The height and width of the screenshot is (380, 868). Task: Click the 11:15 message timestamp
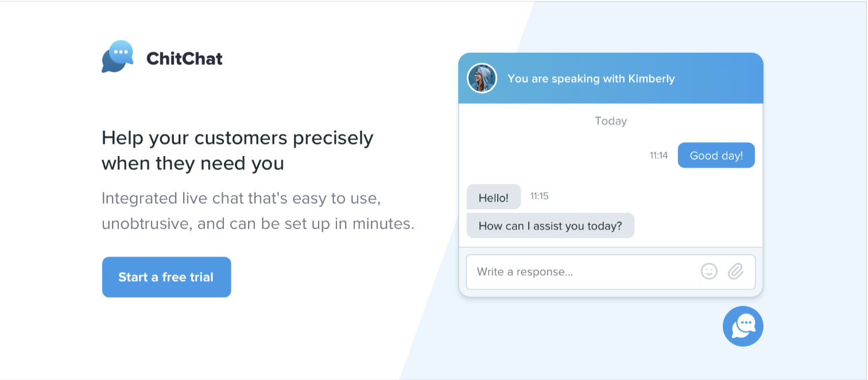539,196
